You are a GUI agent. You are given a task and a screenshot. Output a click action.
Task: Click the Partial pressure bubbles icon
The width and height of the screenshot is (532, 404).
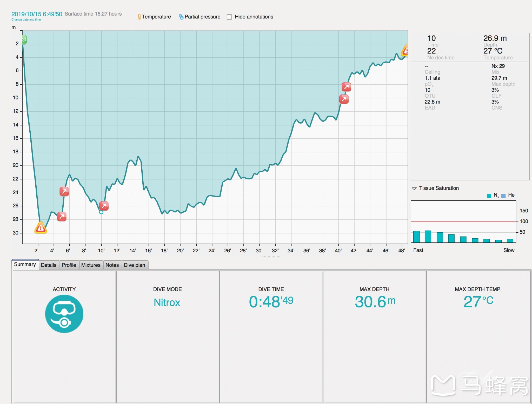(181, 17)
